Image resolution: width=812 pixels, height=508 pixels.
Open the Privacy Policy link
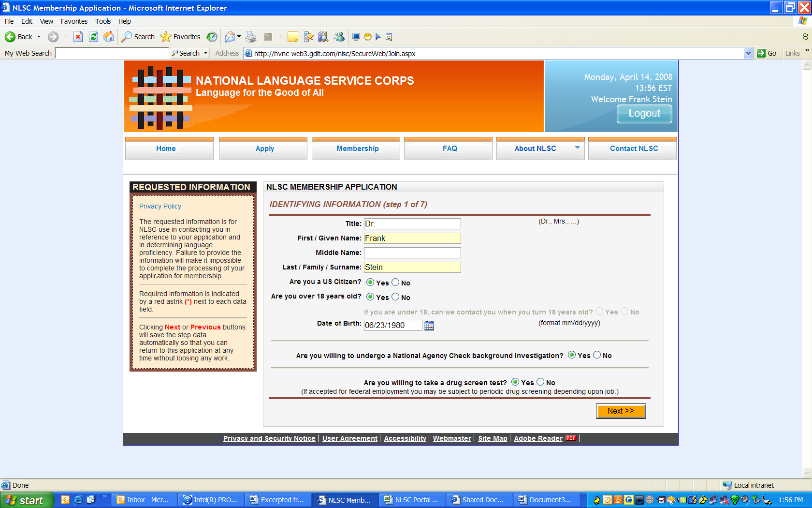tap(160, 206)
